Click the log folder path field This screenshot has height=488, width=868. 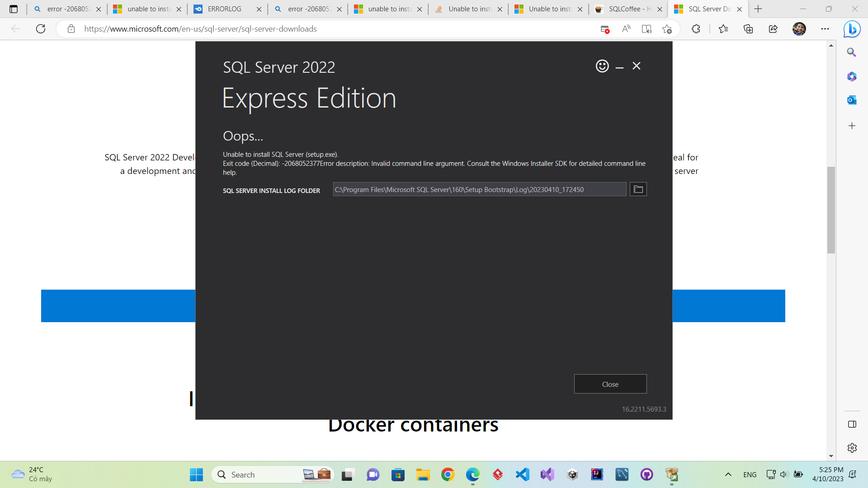pyautogui.click(x=479, y=189)
